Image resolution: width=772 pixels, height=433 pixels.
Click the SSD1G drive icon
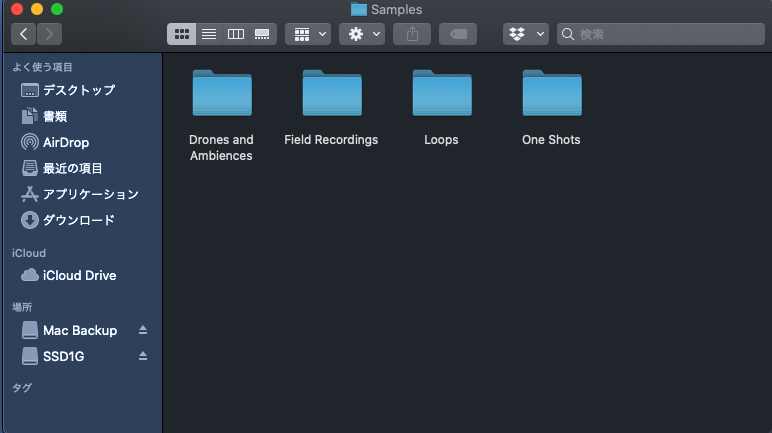(30, 356)
